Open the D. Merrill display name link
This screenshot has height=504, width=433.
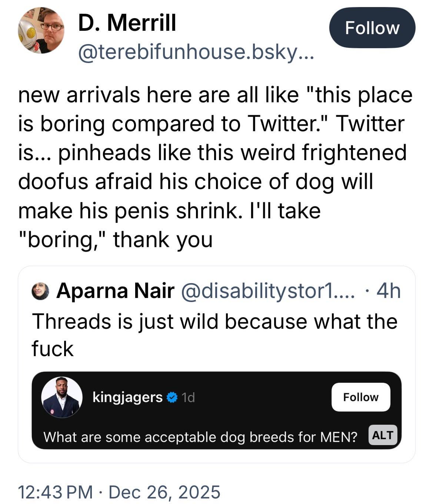tap(127, 23)
